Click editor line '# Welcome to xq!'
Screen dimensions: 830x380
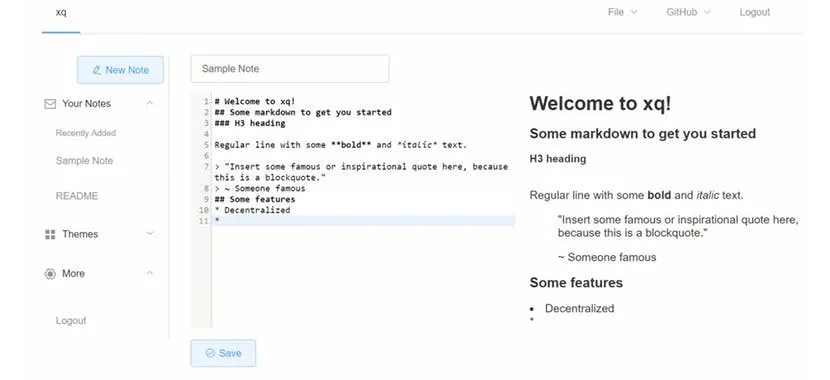pos(255,101)
